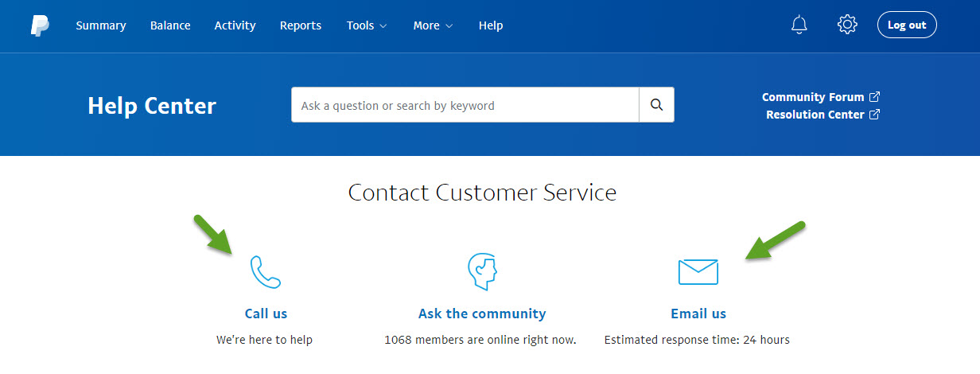
Task: Open the Reports page
Action: 301,25
